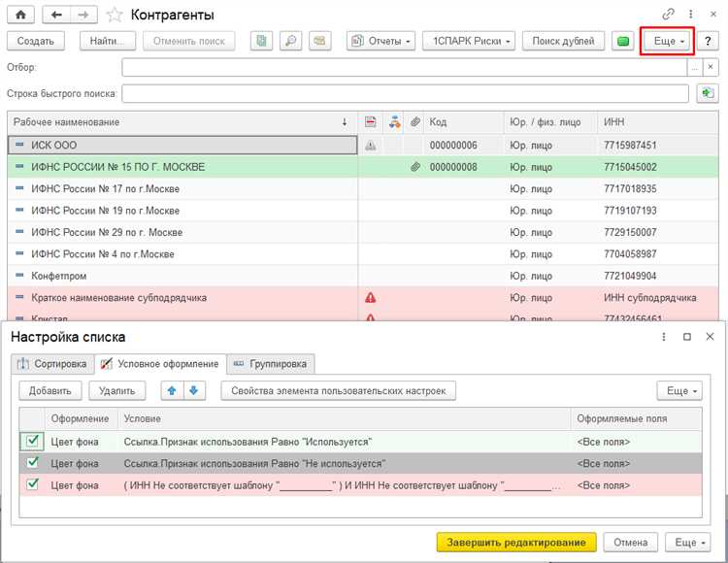
Task: Click into the Строка быстрого поиска field
Action: coord(408,93)
